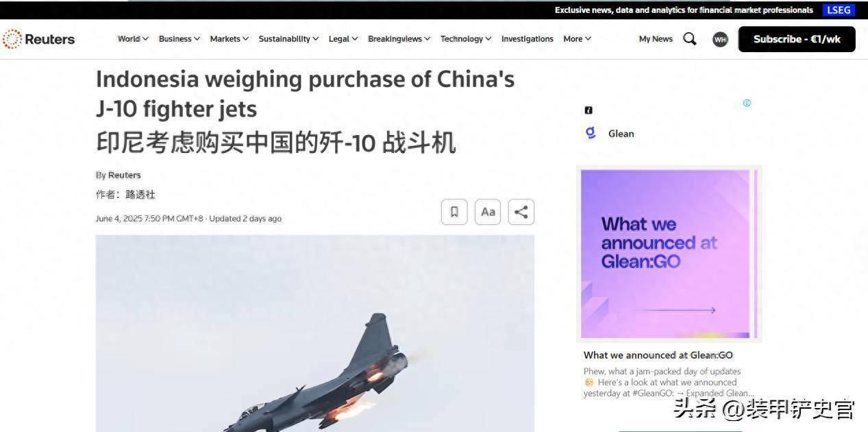
Task: Click the Reuters logo
Action: [x=38, y=39]
